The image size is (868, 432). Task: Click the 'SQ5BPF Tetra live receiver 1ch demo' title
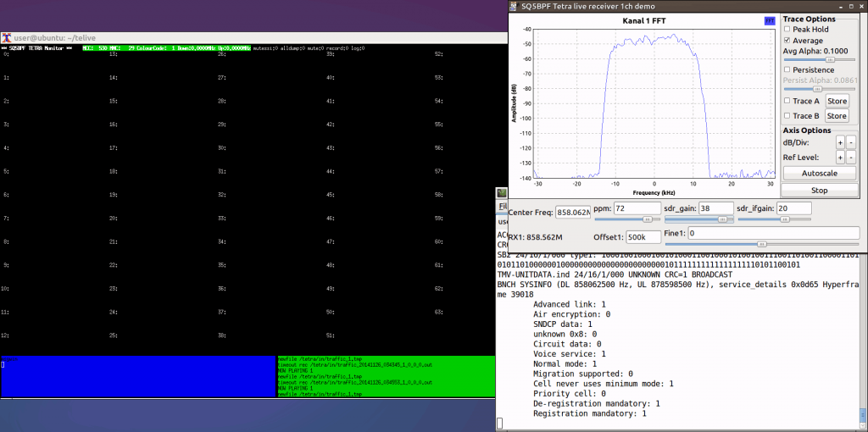(x=588, y=7)
